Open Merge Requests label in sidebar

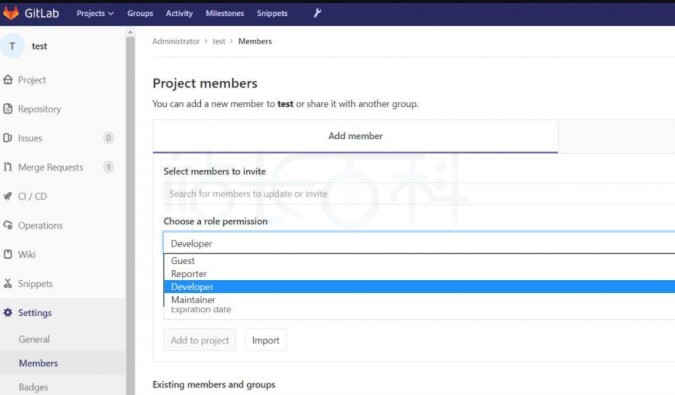pyautogui.click(x=50, y=167)
